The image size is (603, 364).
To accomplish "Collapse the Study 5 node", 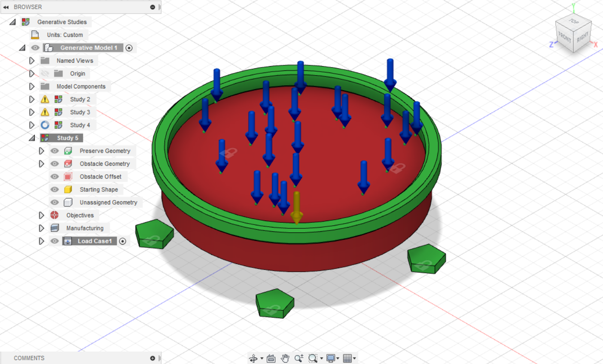I will 32,138.
